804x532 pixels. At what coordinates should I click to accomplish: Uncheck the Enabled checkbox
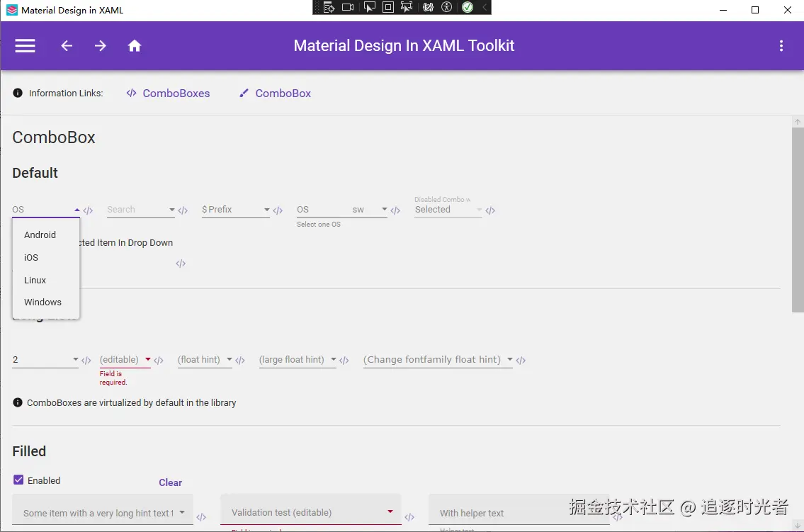tap(18, 480)
